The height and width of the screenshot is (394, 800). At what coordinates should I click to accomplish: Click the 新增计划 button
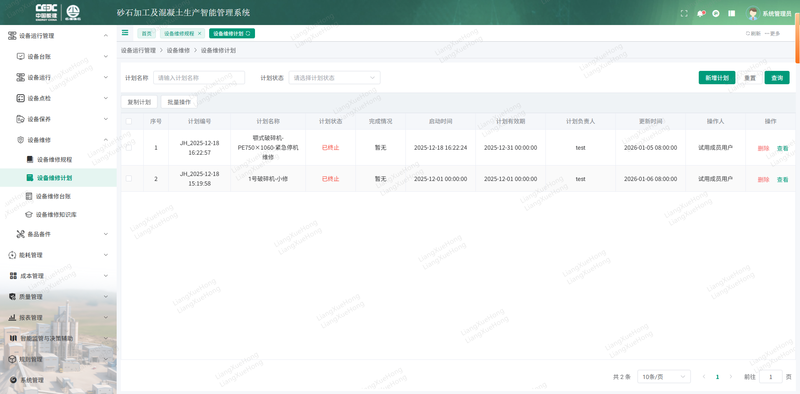coord(717,78)
